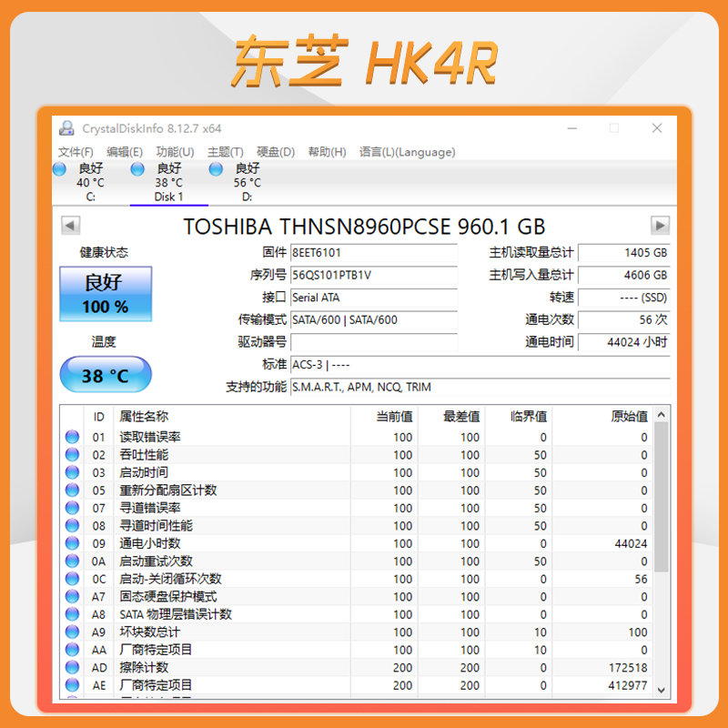This screenshot has width=728, height=728.
Task: Click the power-on count value 56 次
Action: pos(624,320)
